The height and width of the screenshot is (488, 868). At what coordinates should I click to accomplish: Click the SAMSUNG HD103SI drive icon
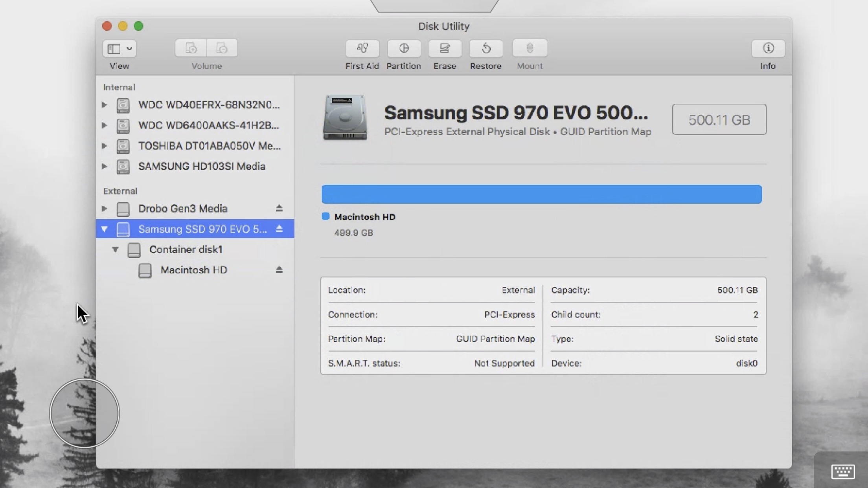point(123,167)
